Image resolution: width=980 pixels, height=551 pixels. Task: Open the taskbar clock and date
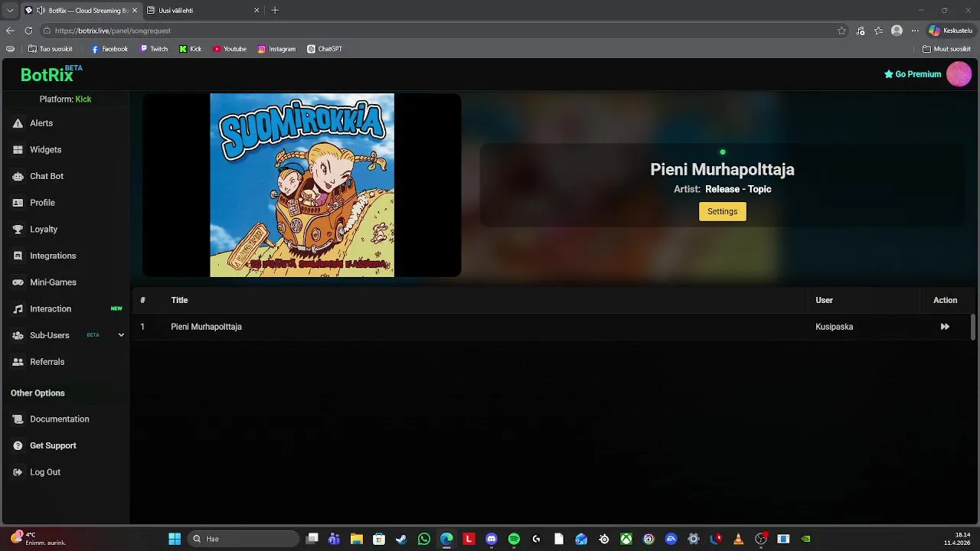coord(958,539)
